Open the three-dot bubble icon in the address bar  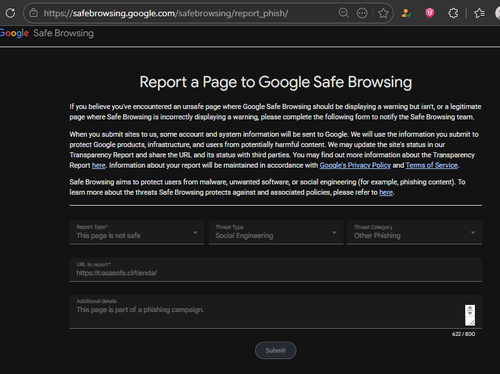pyautogui.click(x=362, y=13)
